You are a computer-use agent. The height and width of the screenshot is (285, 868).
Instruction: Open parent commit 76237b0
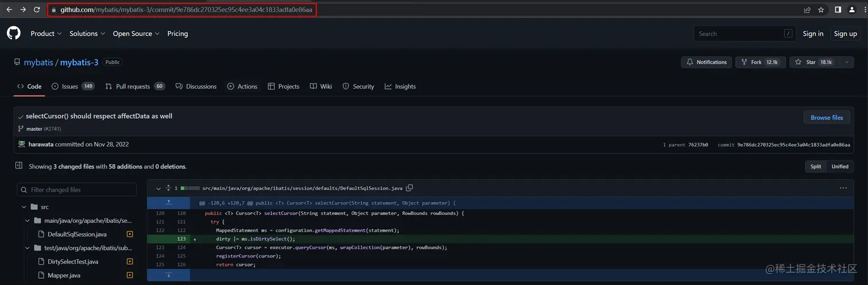697,145
